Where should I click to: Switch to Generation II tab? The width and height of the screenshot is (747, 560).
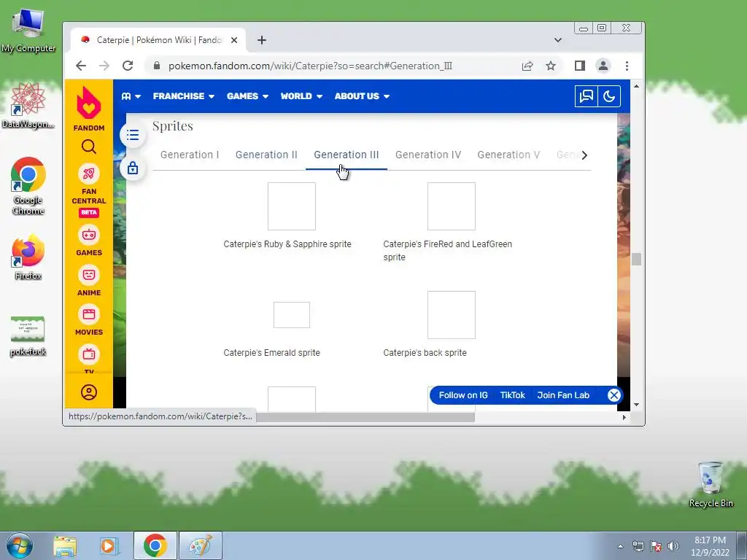click(x=266, y=155)
